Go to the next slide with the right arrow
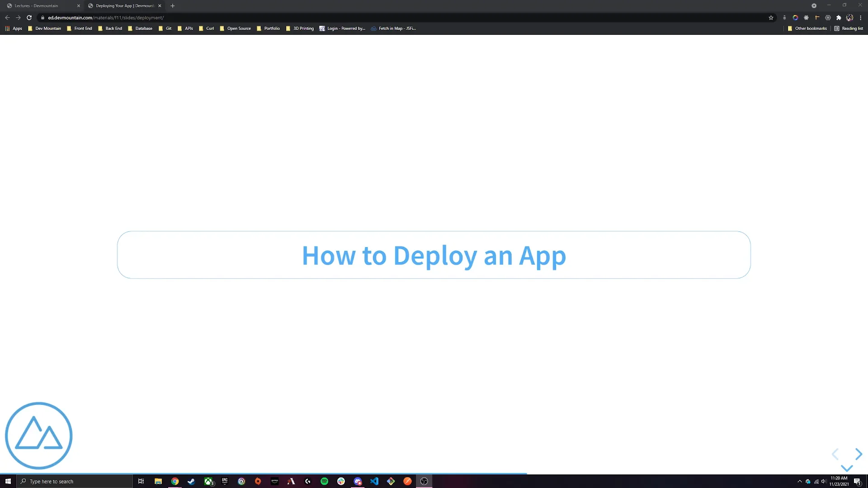This screenshot has height=488, width=868. (x=859, y=454)
